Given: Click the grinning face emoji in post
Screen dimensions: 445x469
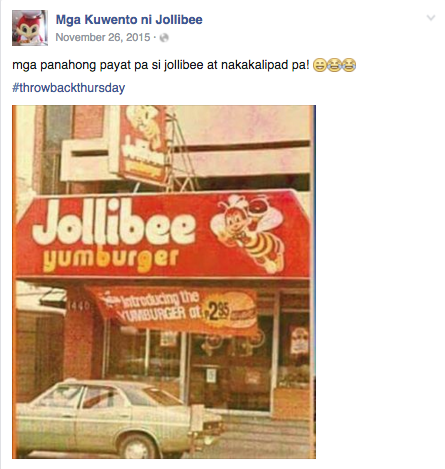Looking at the screenshot, I should 320,65.
